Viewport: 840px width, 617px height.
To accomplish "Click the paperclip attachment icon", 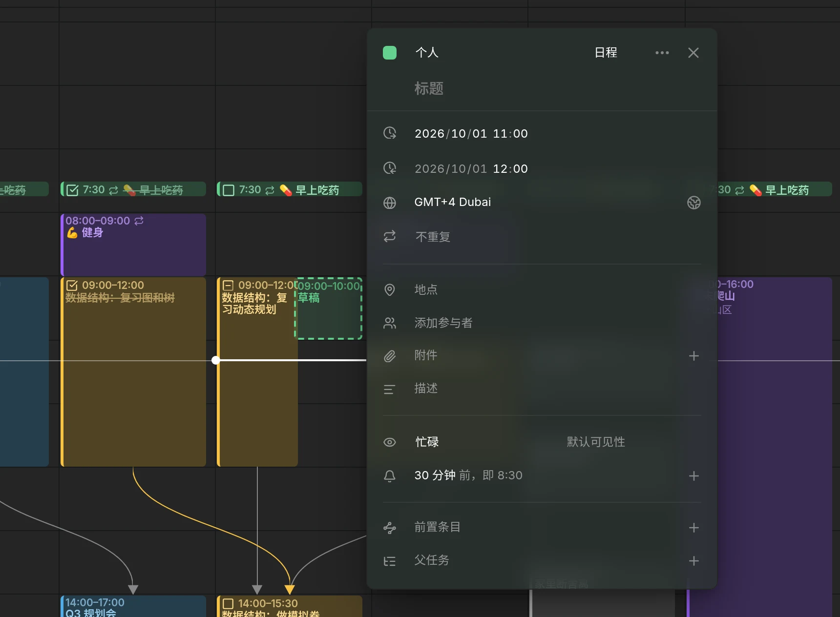I will 390,356.
